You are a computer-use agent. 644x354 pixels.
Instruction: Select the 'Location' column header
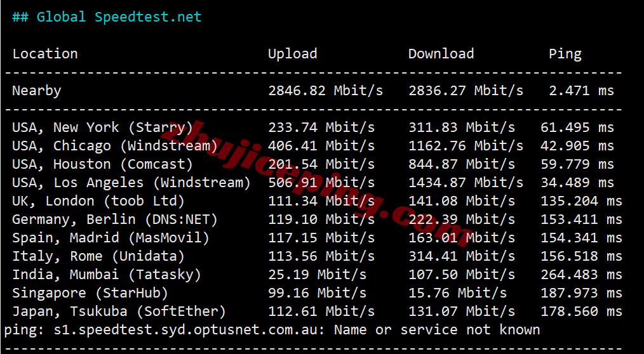coord(44,54)
